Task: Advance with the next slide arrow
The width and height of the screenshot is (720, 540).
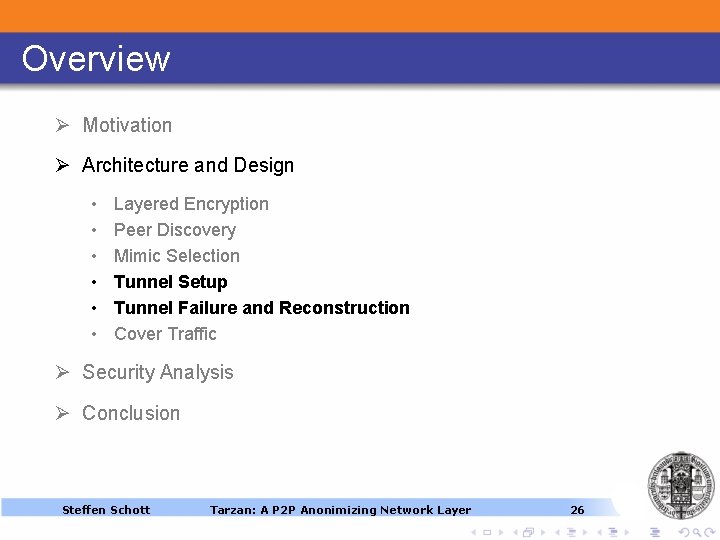Action: [501, 532]
